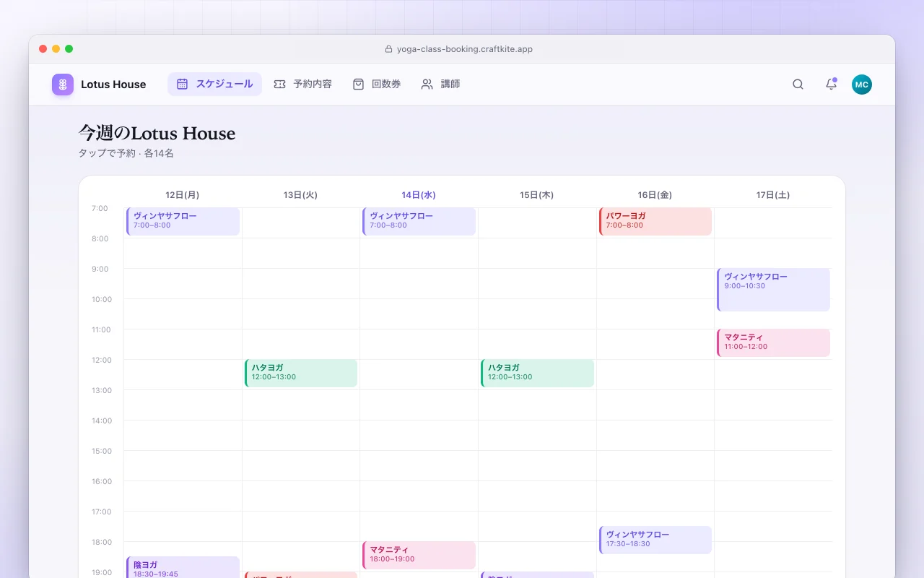This screenshot has height=578, width=924.
Task: Select the highlighted 14日(水) header
Action: pos(419,195)
